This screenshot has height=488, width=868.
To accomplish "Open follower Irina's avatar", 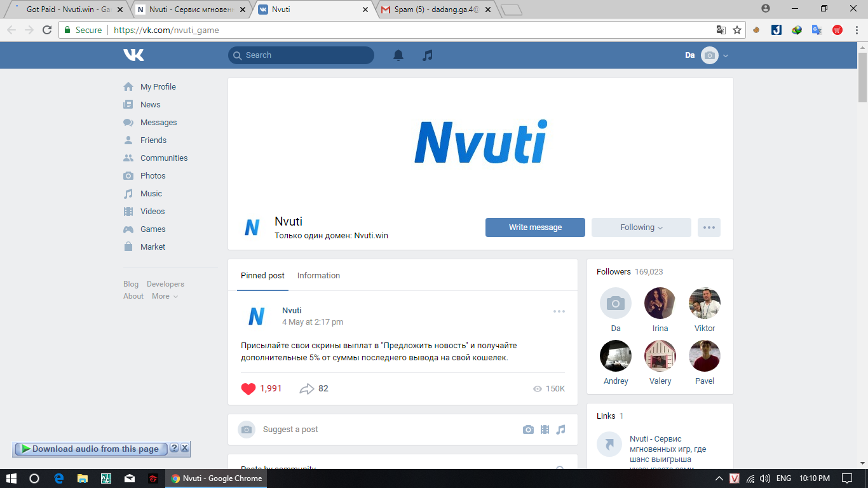I will pyautogui.click(x=660, y=303).
